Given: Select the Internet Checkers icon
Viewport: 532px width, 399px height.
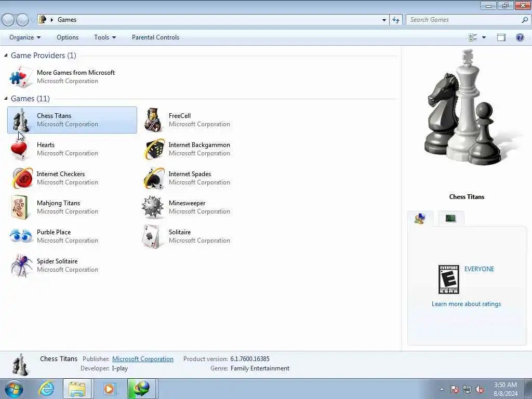Looking at the screenshot, I should point(22,178).
